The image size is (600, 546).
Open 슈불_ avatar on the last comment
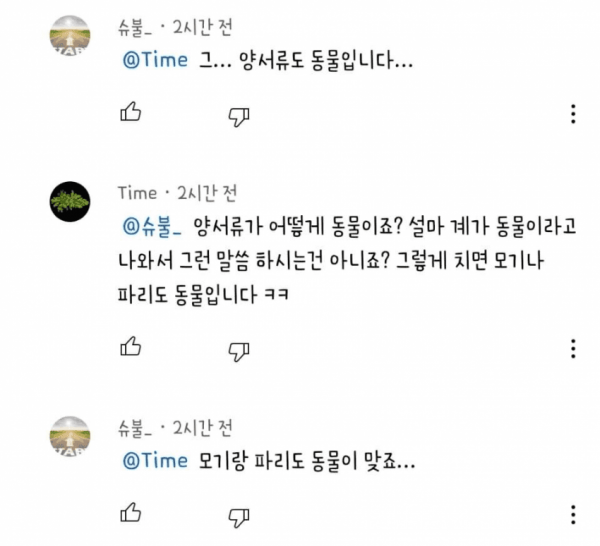pyautogui.click(x=70, y=437)
